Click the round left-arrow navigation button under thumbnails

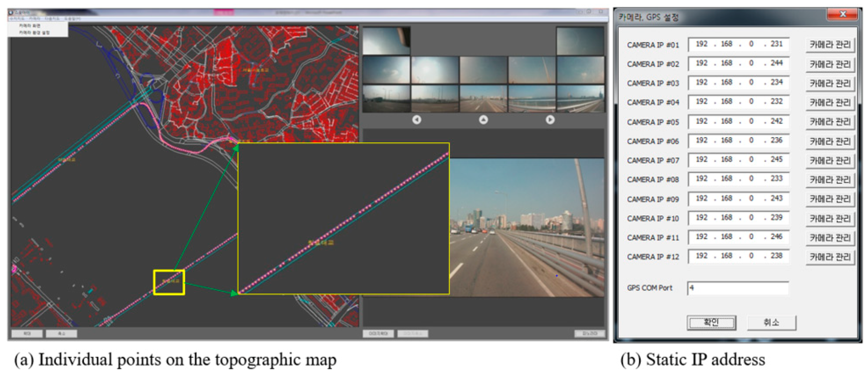coord(417,119)
